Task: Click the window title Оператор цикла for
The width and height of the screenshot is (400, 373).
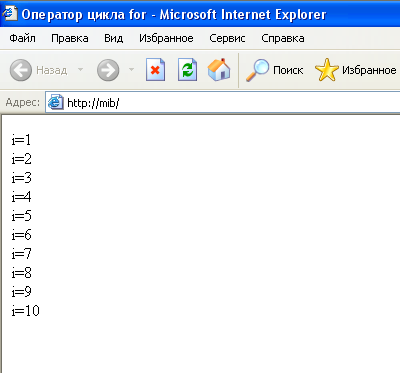Action: coord(84,15)
